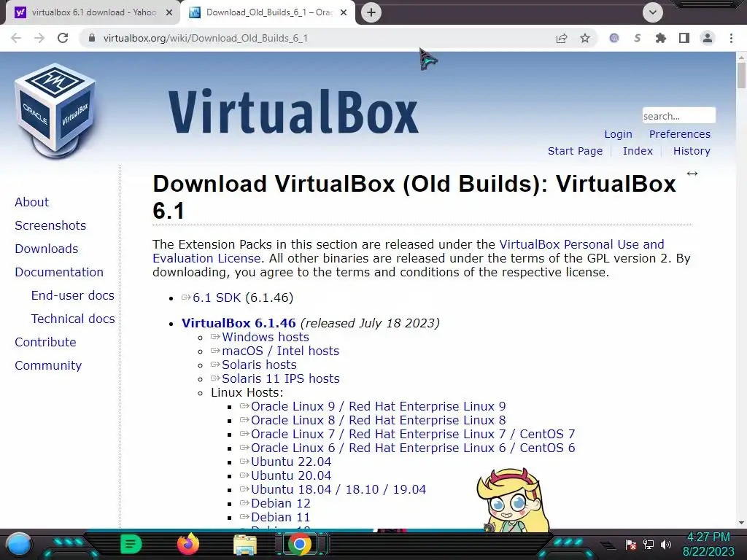Viewport: 747px width, 560px height.
Task: Click the page vertical scrollbar thumb
Action: [x=741, y=75]
